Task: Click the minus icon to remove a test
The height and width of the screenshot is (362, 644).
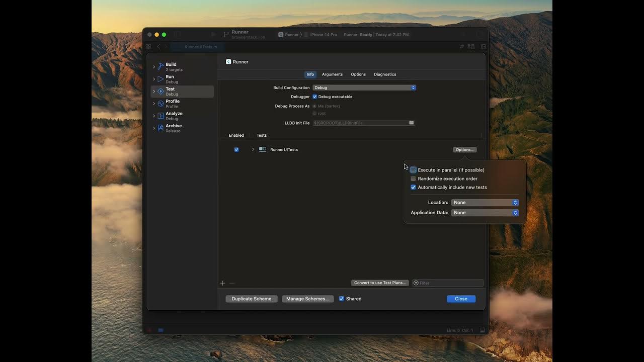Action: coord(232,283)
